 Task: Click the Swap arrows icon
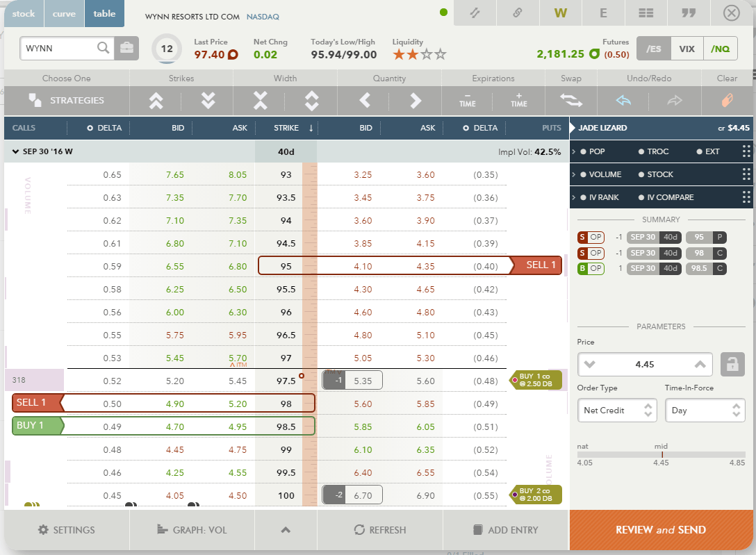571,100
